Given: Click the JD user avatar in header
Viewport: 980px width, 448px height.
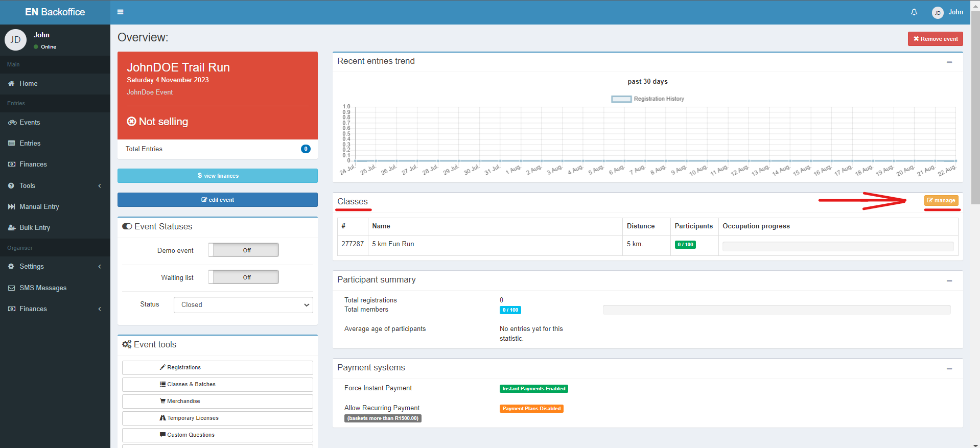Looking at the screenshot, I should click(938, 13).
